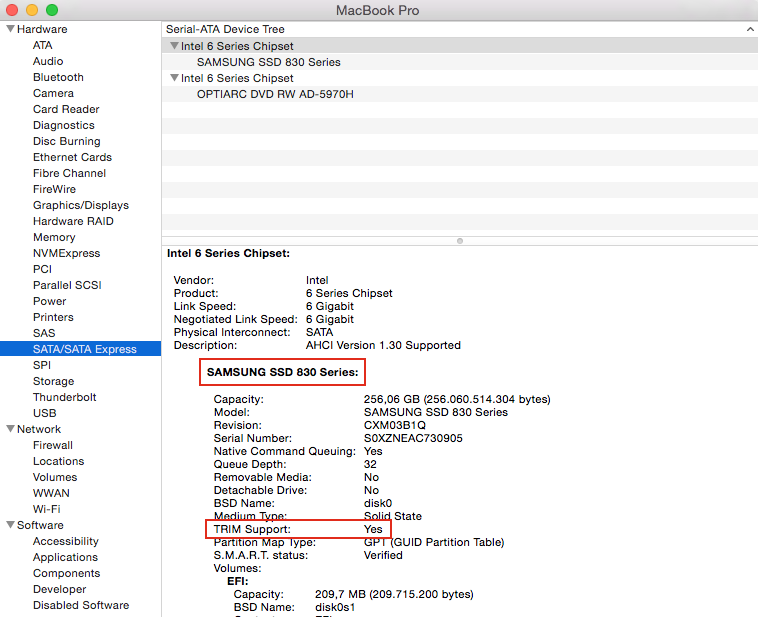Open the Card Reader entry
This screenshot has width=758, height=617.
[66, 109]
